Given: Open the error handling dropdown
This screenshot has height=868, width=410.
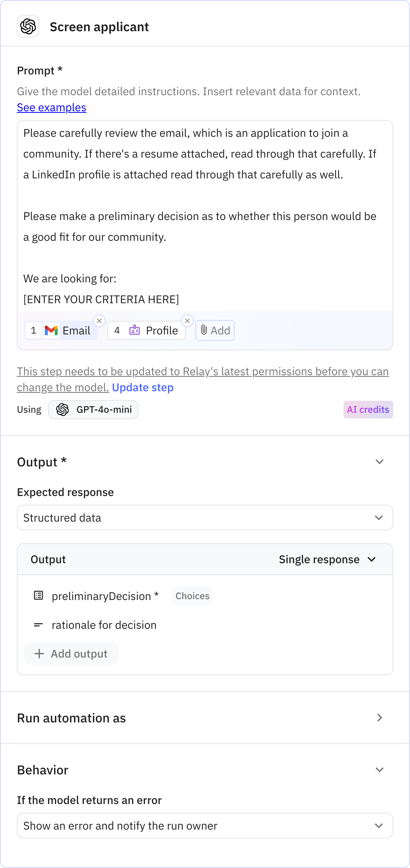Looking at the screenshot, I should [205, 826].
